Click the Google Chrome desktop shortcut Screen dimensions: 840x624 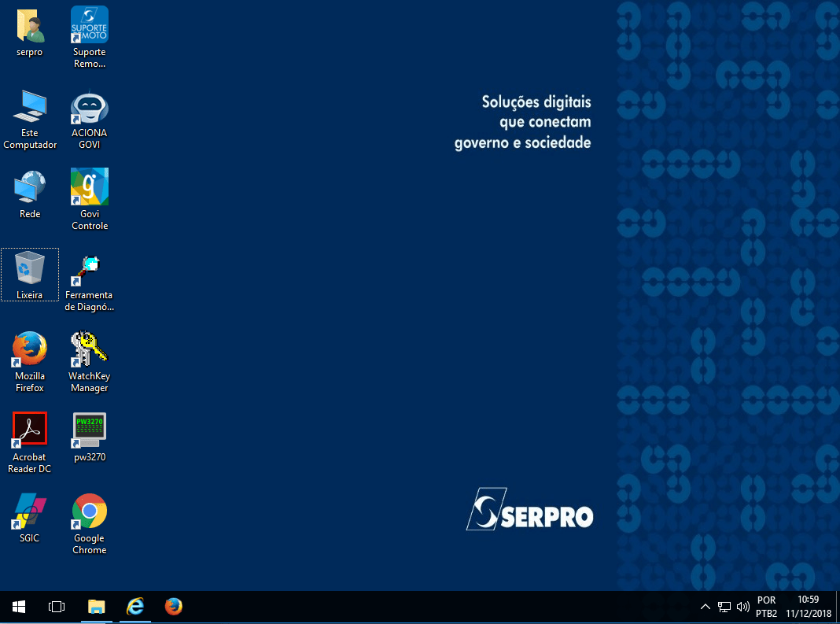(x=90, y=513)
